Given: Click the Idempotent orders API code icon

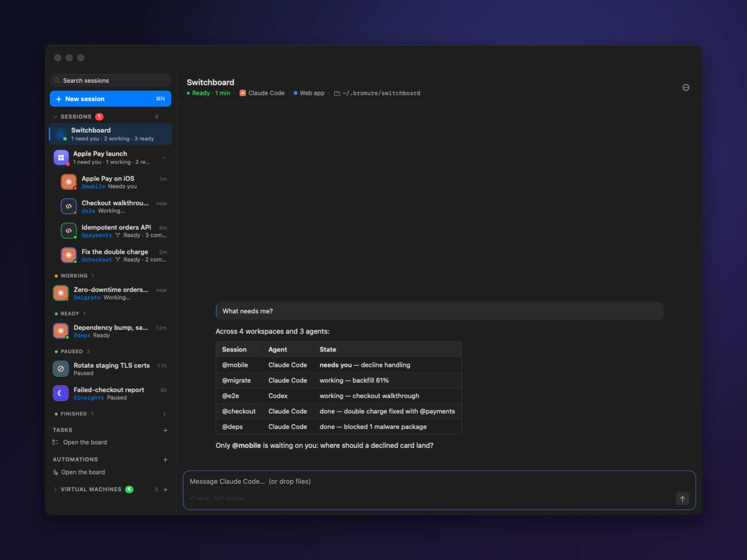Looking at the screenshot, I should (69, 231).
